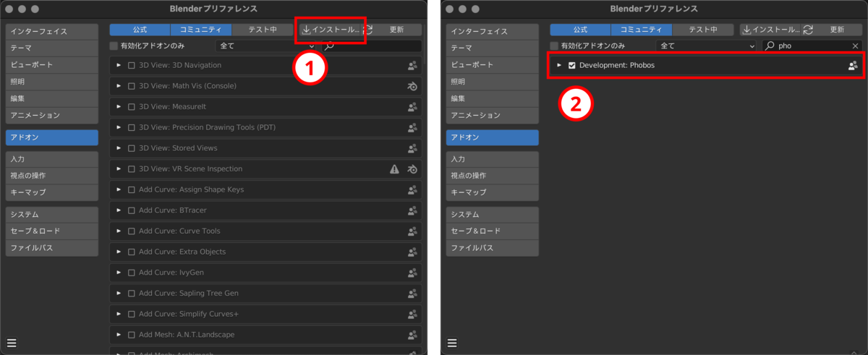This screenshot has width=868, height=355.
Task: Enable the BTracer add-on checkbox
Action: (x=132, y=210)
